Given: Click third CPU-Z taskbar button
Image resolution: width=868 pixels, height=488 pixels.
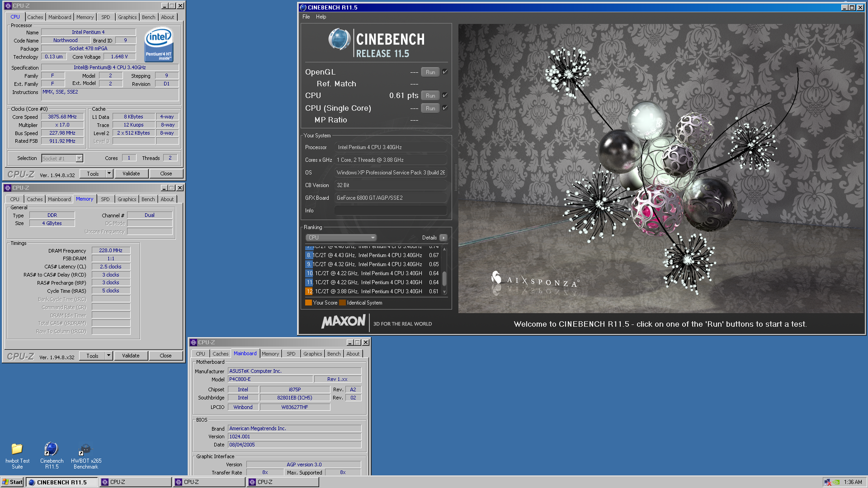Looking at the screenshot, I should point(283,482).
